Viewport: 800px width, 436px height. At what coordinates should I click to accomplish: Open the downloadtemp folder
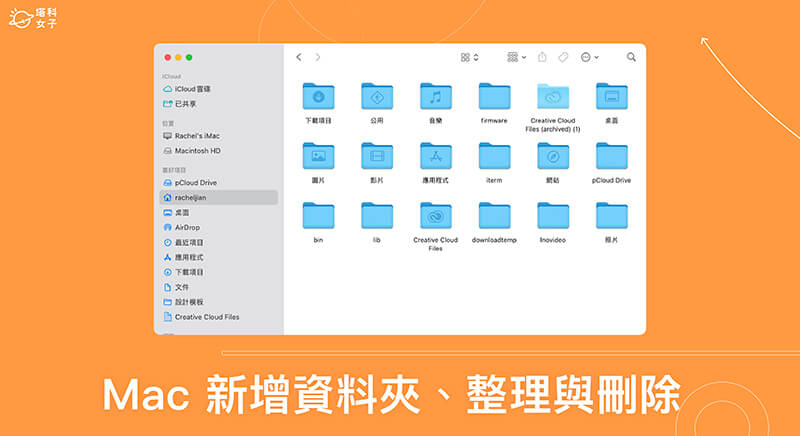[x=494, y=215]
